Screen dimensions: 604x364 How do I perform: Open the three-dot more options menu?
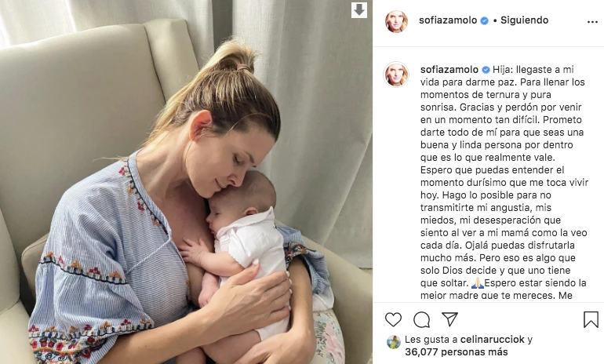592,21
